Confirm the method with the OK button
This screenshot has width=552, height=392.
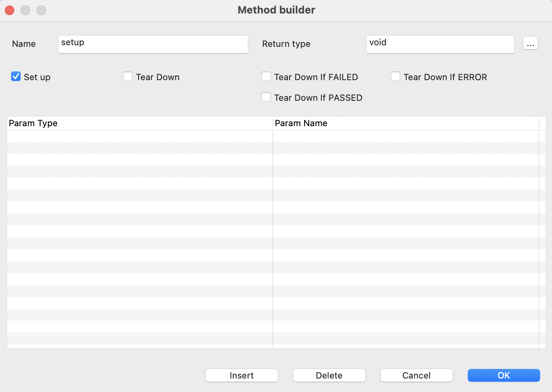click(x=504, y=375)
